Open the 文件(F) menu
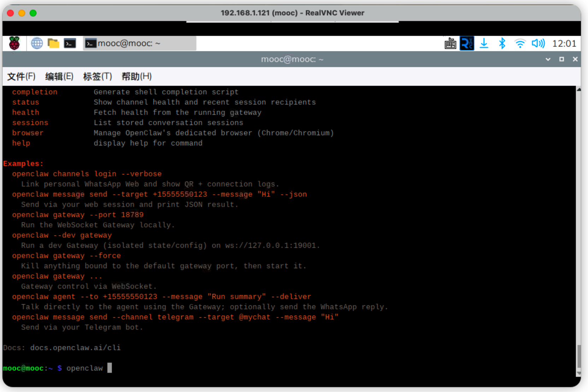This screenshot has width=588, height=392. (x=21, y=76)
